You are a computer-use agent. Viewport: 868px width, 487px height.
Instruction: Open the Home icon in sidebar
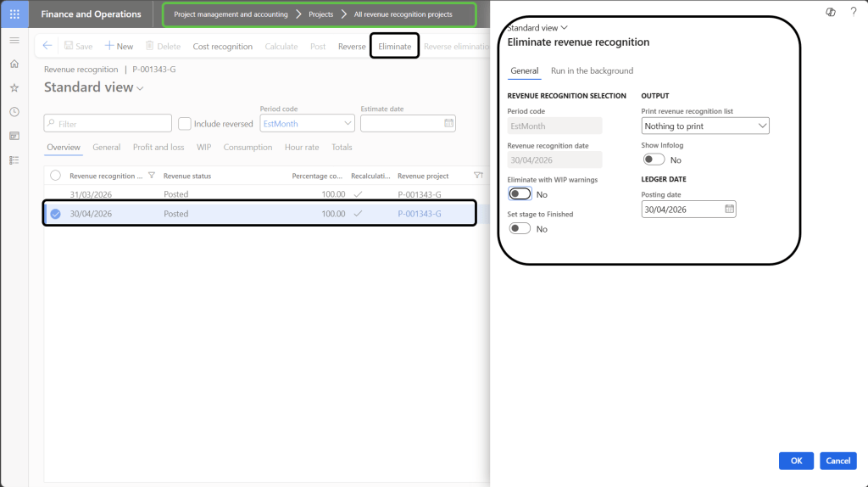click(14, 64)
